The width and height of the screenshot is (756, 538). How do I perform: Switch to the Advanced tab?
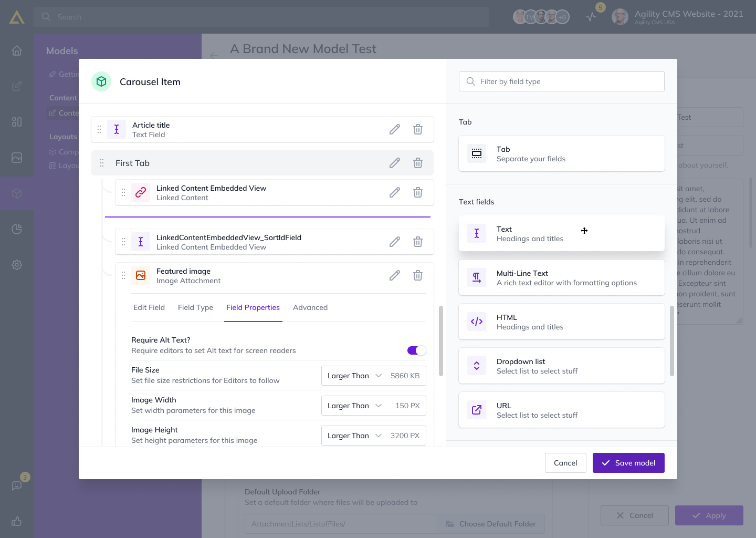[310, 307]
